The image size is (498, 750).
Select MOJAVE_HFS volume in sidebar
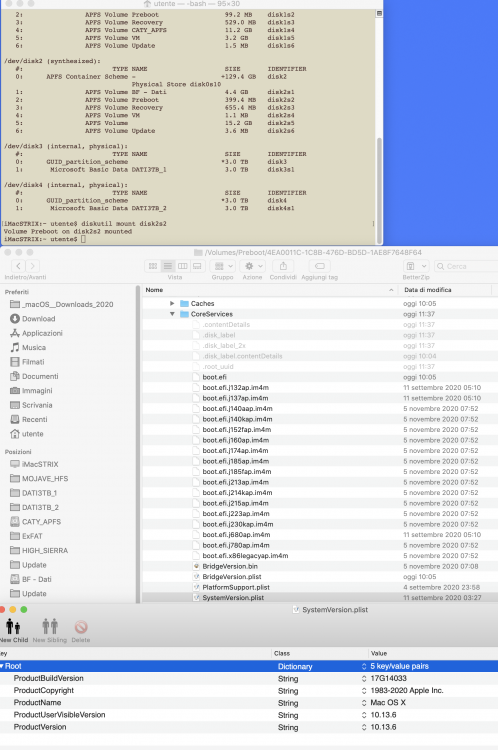(x=39, y=478)
